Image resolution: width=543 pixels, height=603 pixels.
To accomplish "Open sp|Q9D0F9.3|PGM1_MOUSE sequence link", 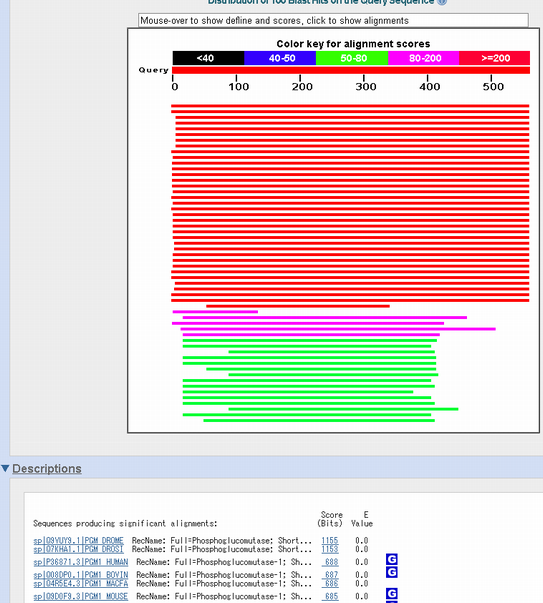I will click(81, 596).
